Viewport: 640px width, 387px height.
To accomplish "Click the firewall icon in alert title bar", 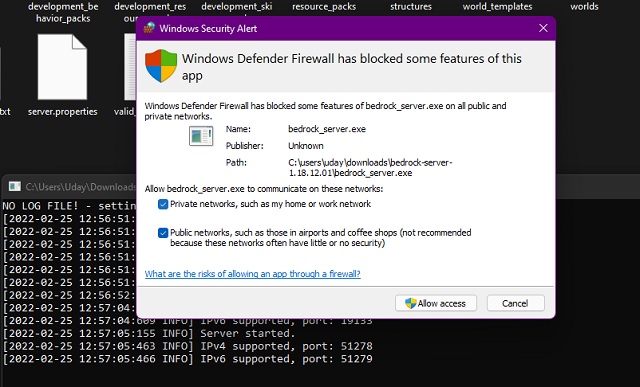I will coord(149,28).
